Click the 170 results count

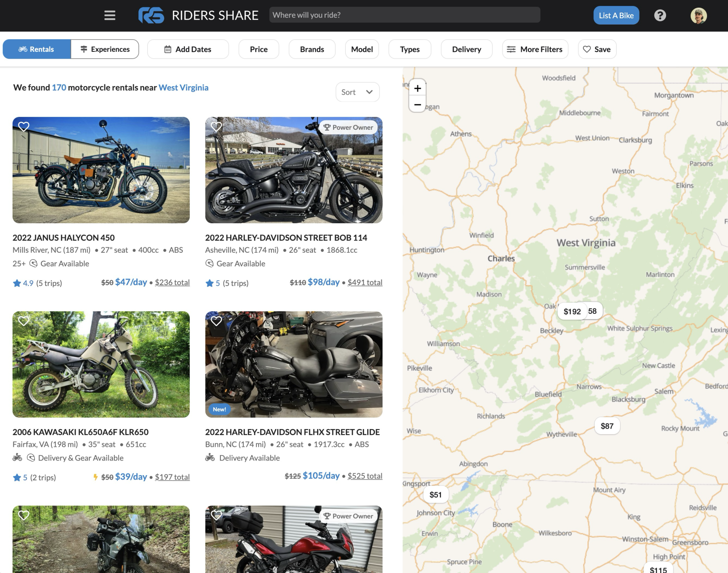click(59, 87)
